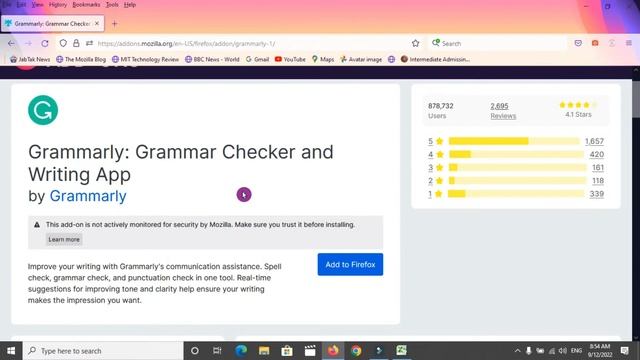Open the 339 one-star reviews count
The width and height of the screenshot is (640, 360).
pyautogui.click(x=596, y=194)
